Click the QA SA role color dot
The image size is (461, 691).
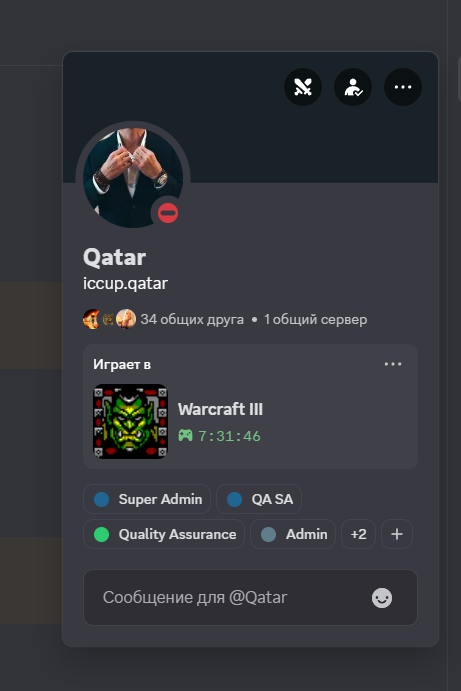pyautogui.click(x=234, y=499)
